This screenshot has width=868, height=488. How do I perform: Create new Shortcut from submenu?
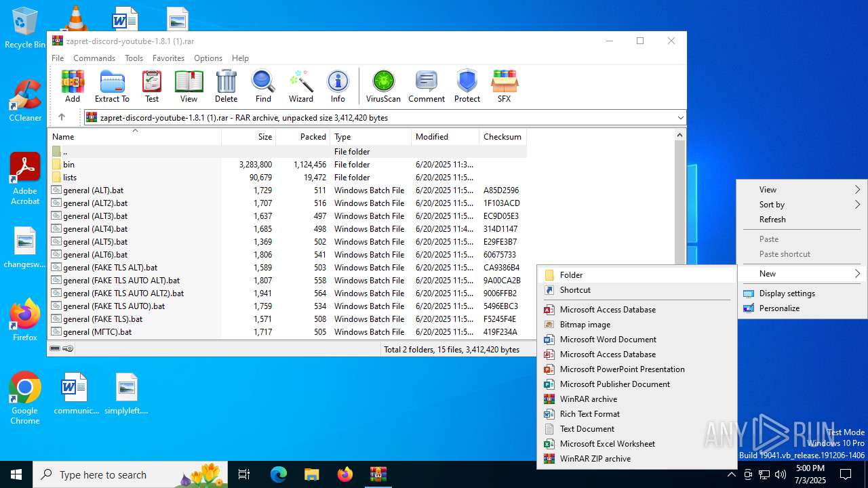point(637,290)
